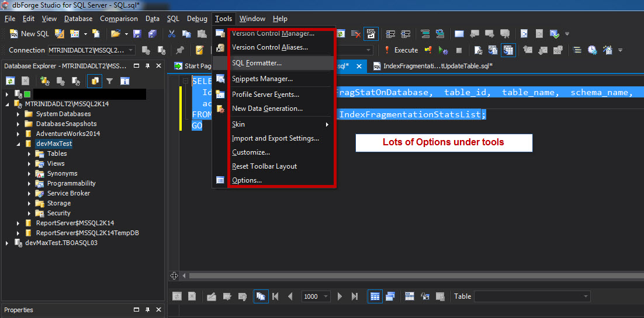Click the Execute Current Statement icon

(428, 50)
